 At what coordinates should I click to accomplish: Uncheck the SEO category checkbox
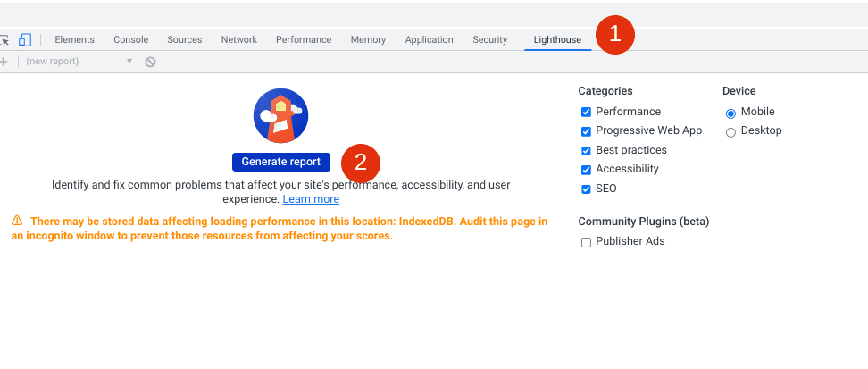click(586, 189)
